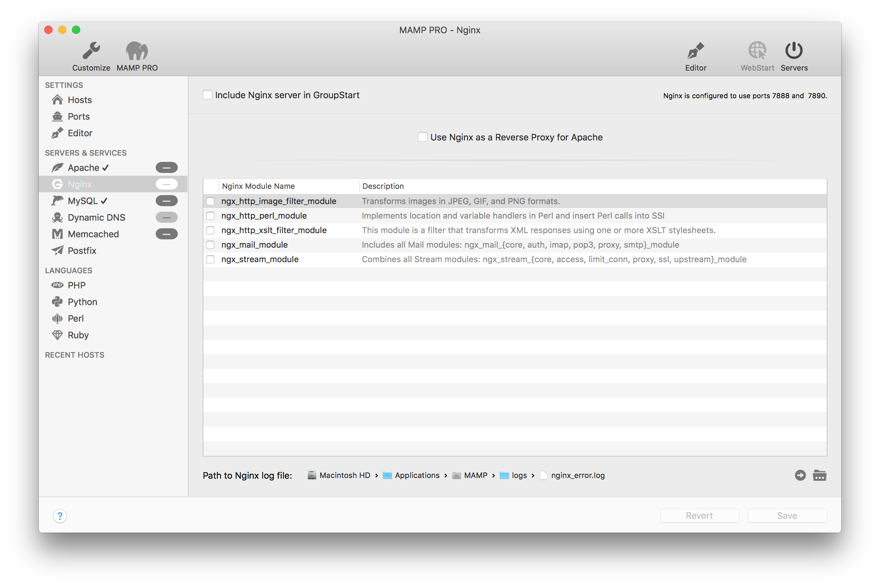
Task: Toggle the Dynamic DNS status pill
Action: (x=166, y=218)
